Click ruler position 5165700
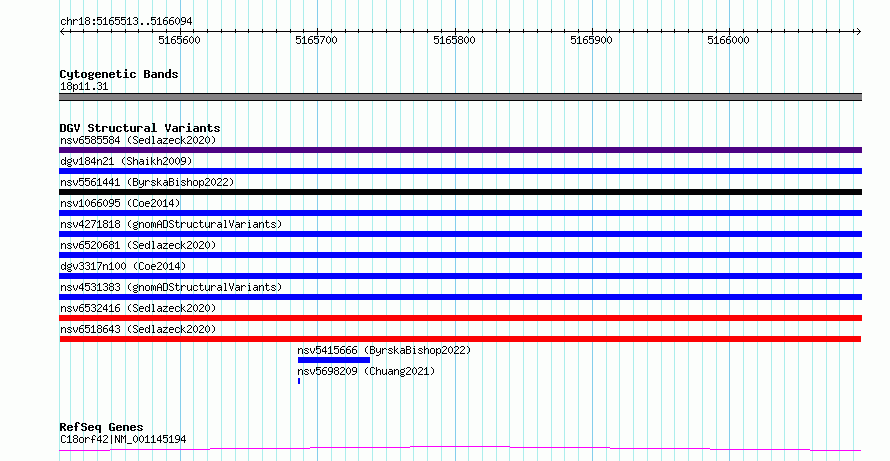 [x=316, y=40]
